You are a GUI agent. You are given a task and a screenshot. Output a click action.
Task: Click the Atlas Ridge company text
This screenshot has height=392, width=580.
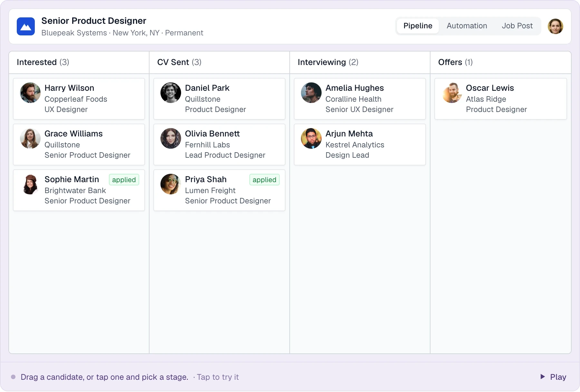486,99
